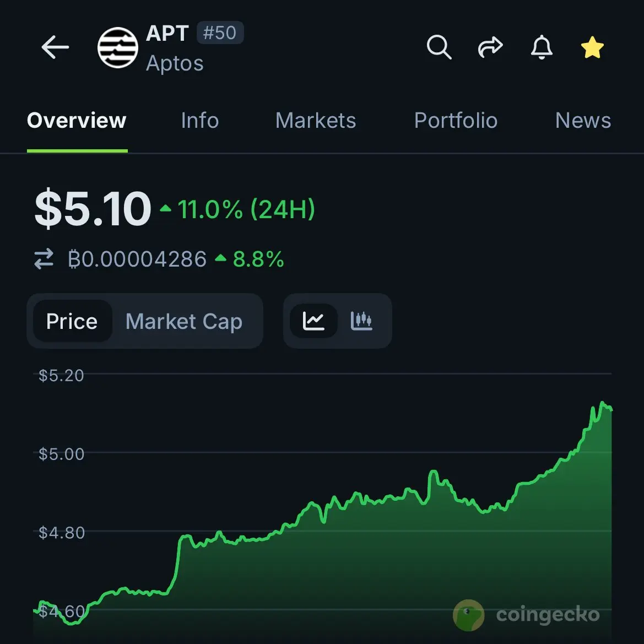Open the Portfolio tab
Image resolution: width=644 pixels, height=644 pixels.
(456, 121)
